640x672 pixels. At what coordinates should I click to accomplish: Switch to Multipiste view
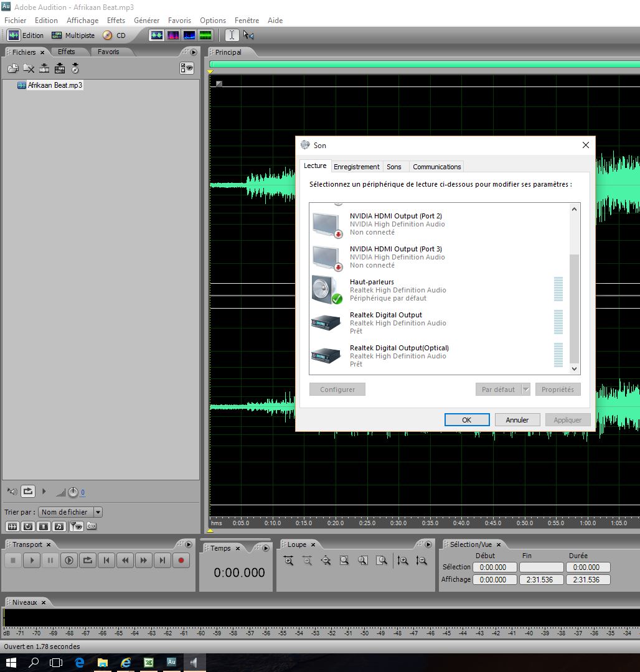tap(73, 35)
